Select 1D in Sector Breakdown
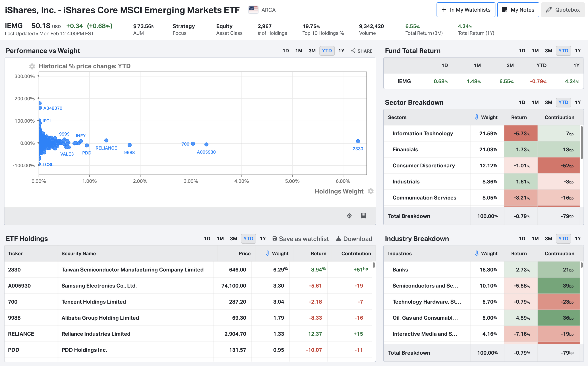Viewport: 588px width, 366px height. (522, 102)
